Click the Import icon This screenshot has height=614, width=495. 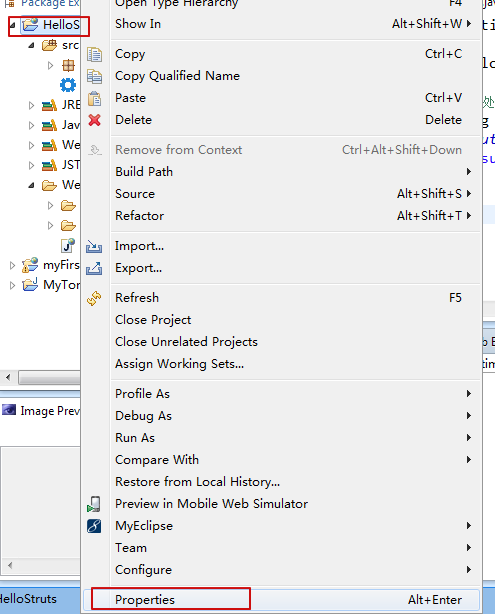click(94, 246)
